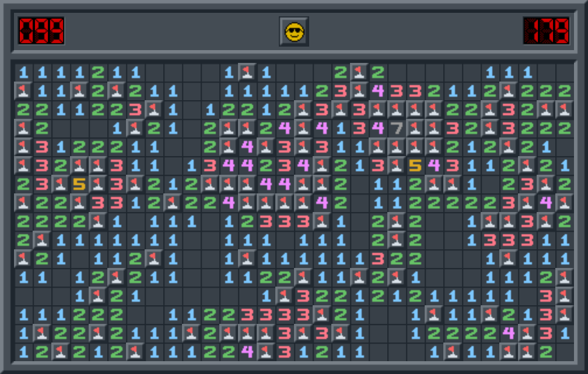
Task: Select the orange 5 flanked by two flags
Action: tap(79, 184)
